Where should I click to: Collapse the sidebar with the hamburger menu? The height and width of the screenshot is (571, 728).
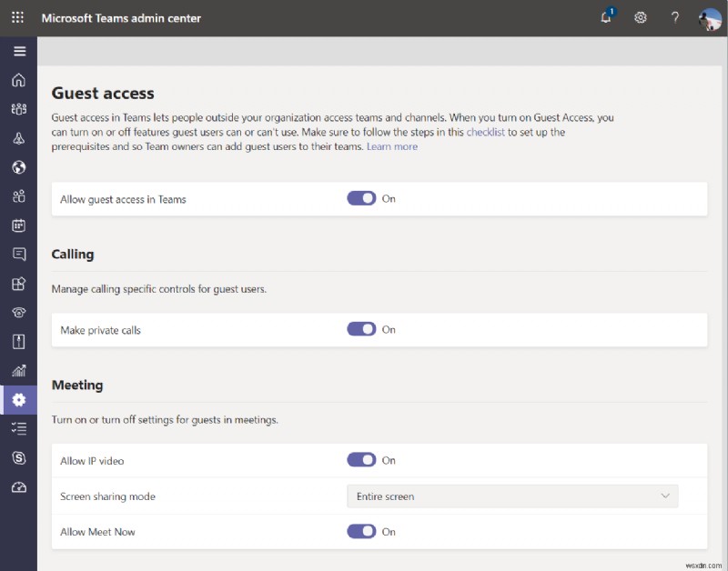click(x=18, y=51)
